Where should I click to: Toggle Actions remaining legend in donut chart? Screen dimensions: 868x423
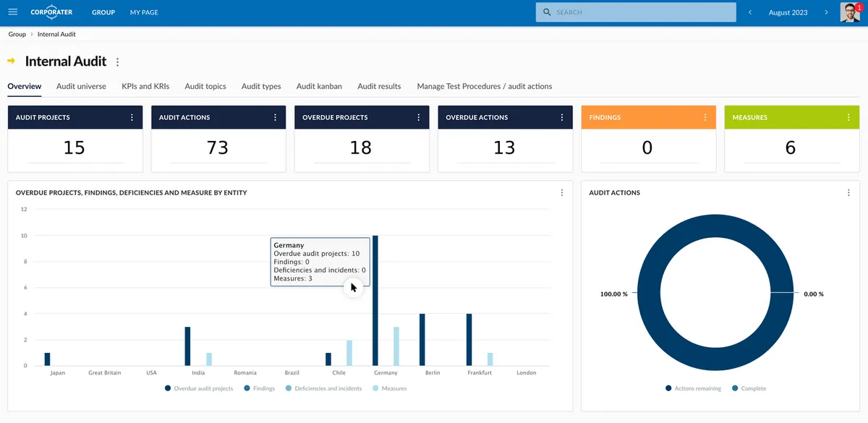click(693, 388)
